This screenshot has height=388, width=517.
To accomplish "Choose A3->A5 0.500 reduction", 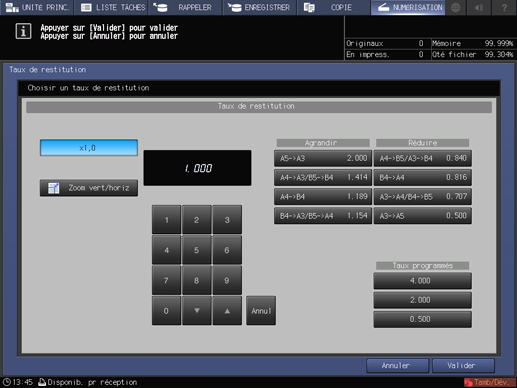I will point(422,216).
